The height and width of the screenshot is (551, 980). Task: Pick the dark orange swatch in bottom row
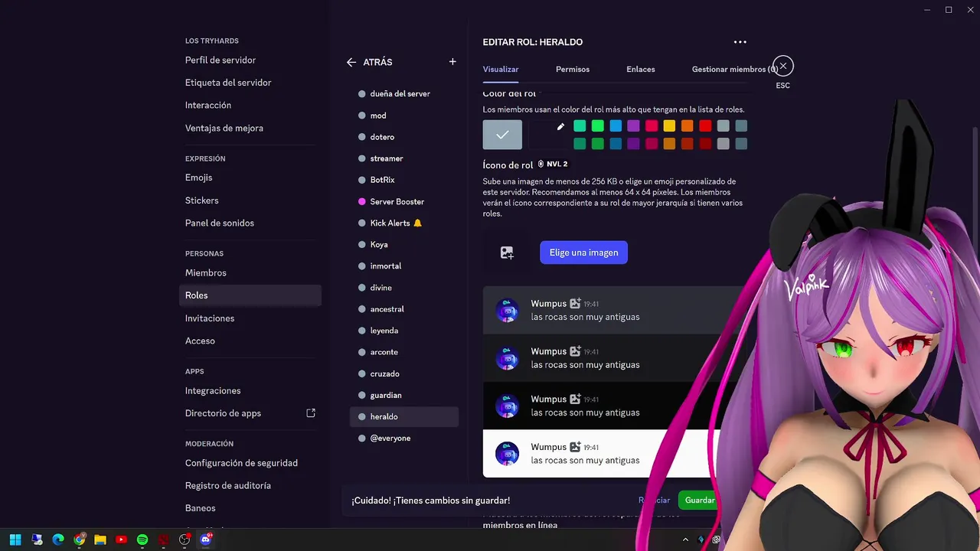pyautogui.click(x=688, y=143)
